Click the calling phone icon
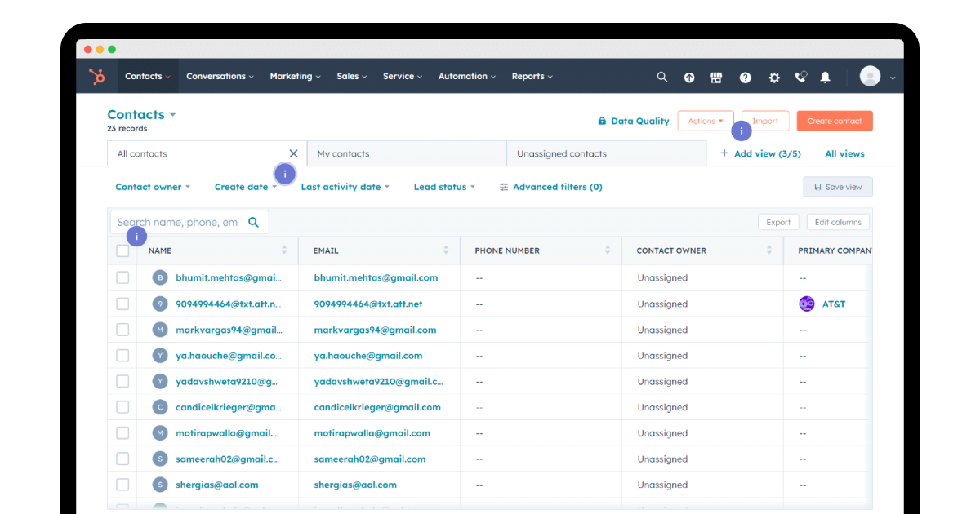 pyautogui.click(x=800, y=76)
